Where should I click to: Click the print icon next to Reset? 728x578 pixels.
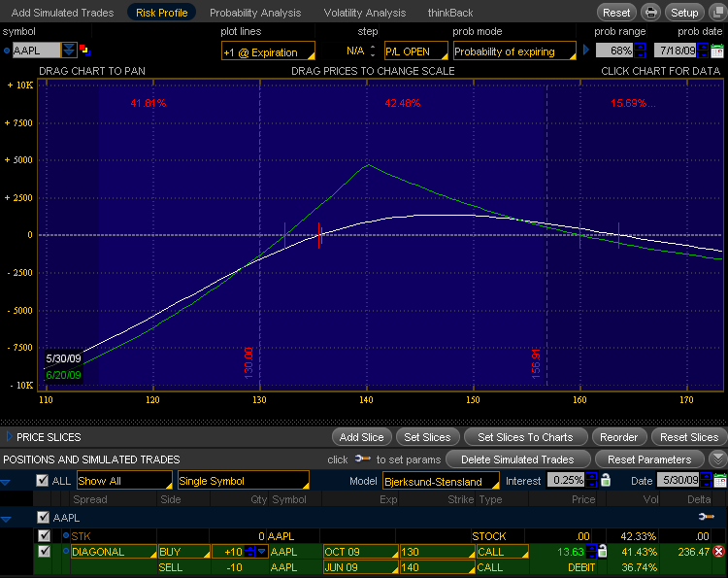(650, 13)
